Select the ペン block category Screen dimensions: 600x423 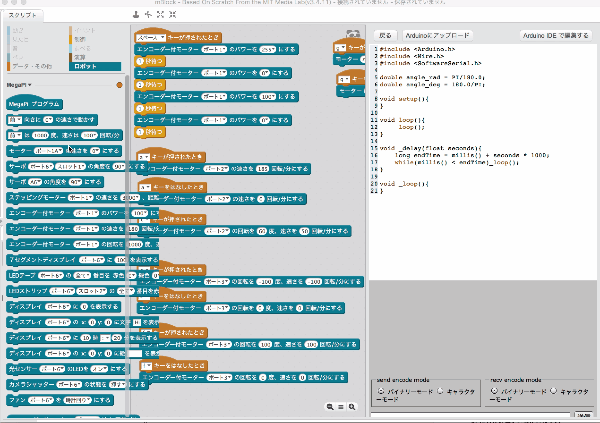[x=18, y=57]
